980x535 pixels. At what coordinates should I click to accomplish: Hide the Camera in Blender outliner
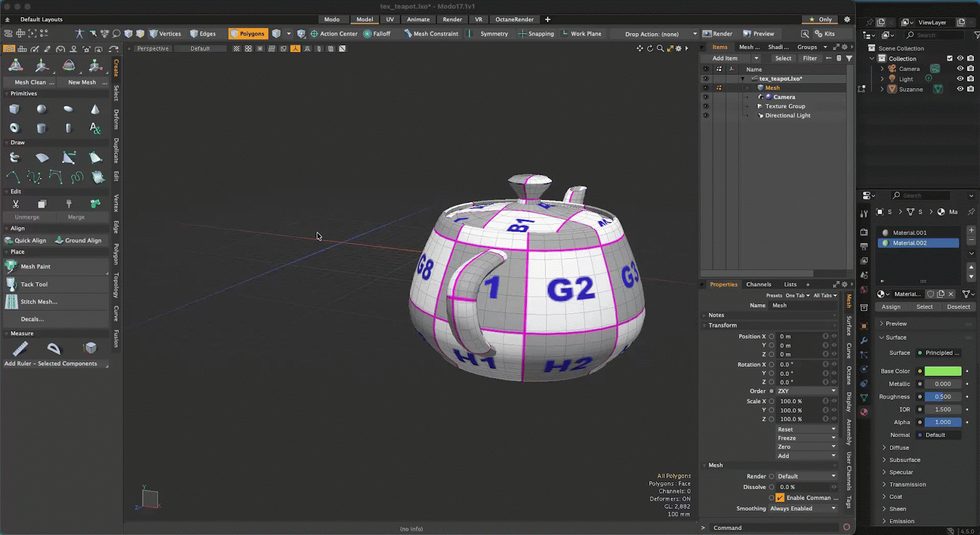pos(960,69)
